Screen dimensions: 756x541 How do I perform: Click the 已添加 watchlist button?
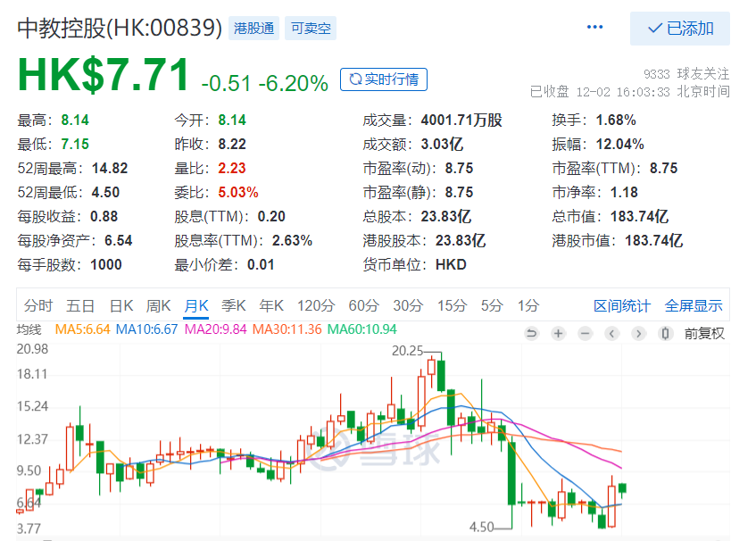point(680,29)
